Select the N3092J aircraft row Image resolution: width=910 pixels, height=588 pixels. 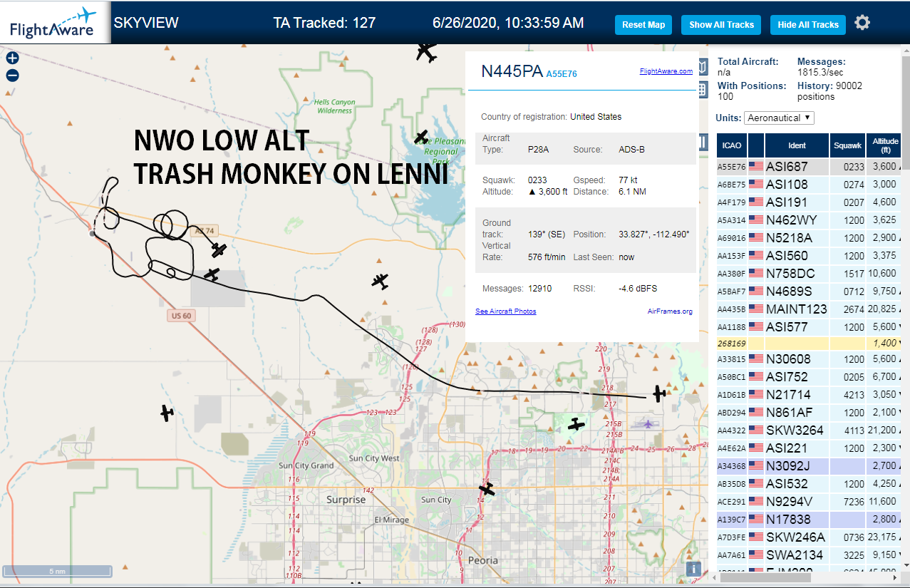809,466
